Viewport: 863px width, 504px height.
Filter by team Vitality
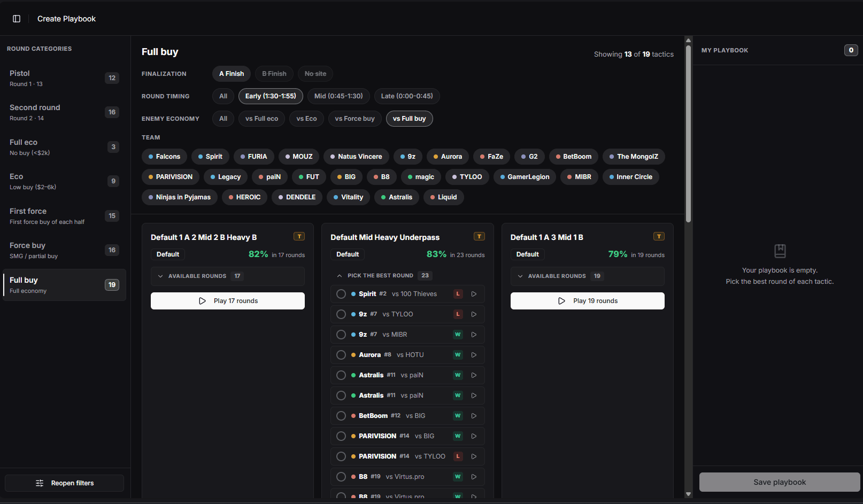348,197
